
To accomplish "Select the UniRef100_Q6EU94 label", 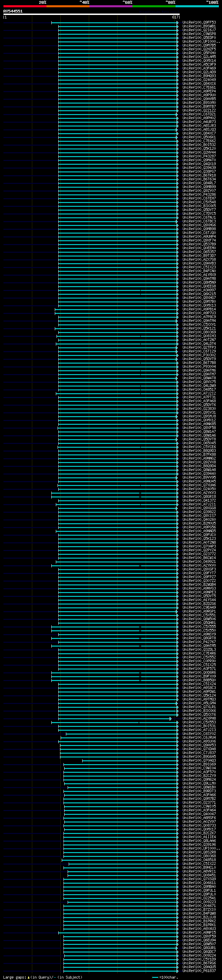I will [199, 940].
